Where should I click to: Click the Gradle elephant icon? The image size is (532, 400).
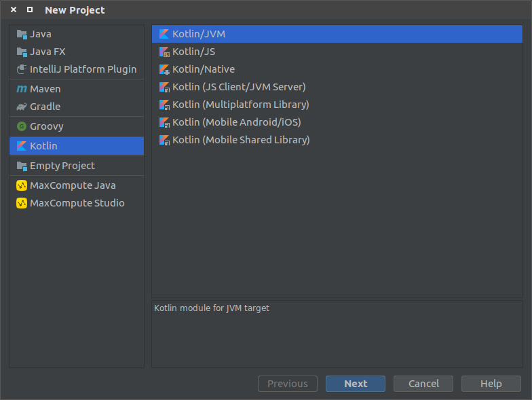(x=22, y=107)
